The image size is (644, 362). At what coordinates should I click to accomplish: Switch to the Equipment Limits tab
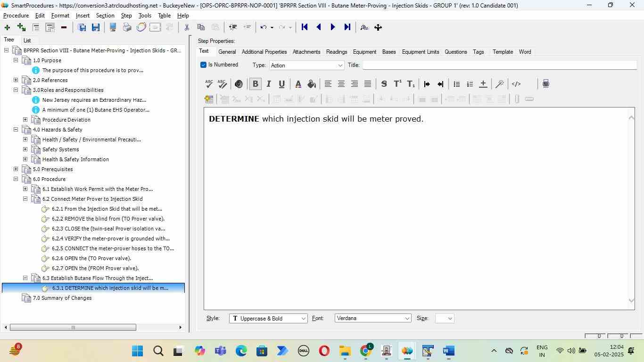[x=420, y=52]
